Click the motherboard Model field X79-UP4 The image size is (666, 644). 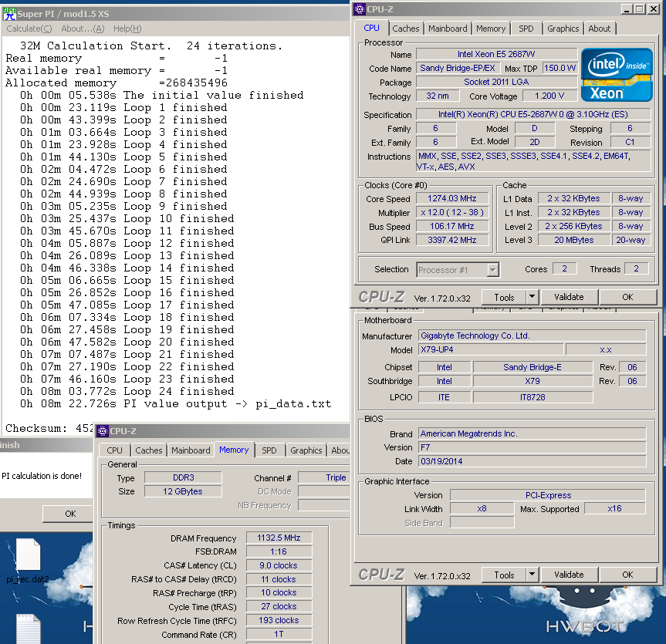pos(491,350)
